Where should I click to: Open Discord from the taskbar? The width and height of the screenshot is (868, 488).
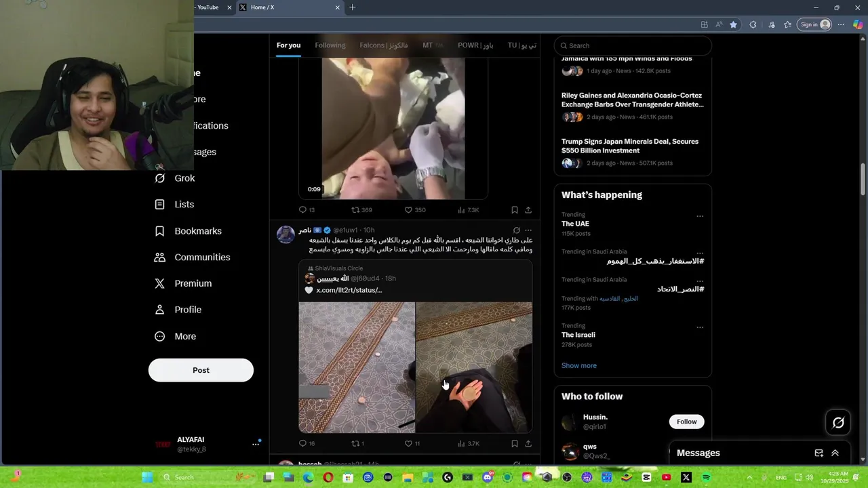pyautogui.click(x=487, y=477)
